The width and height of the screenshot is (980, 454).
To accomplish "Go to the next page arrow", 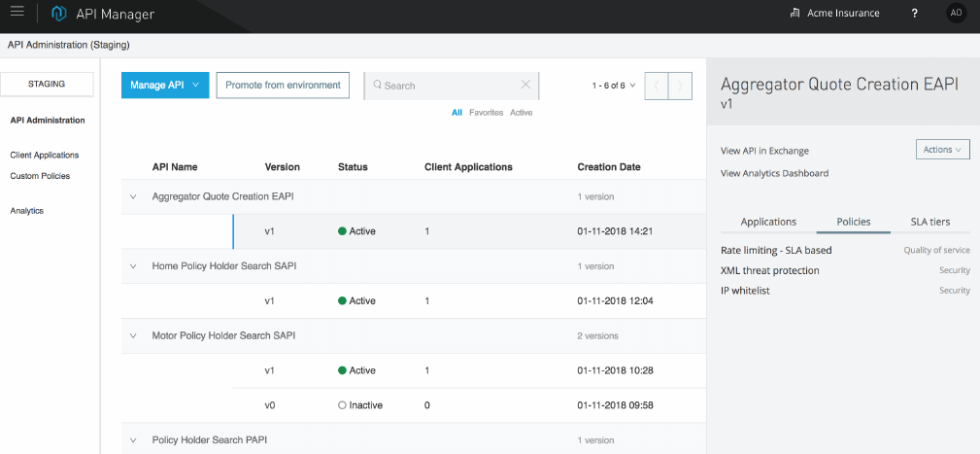I will click(x=681, y=86).
